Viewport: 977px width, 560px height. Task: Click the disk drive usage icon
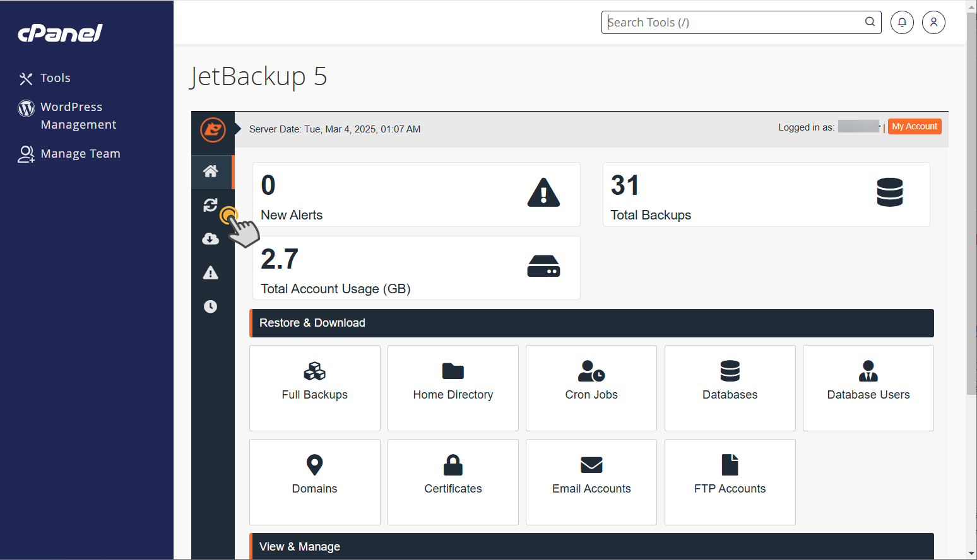click(543, 266)
